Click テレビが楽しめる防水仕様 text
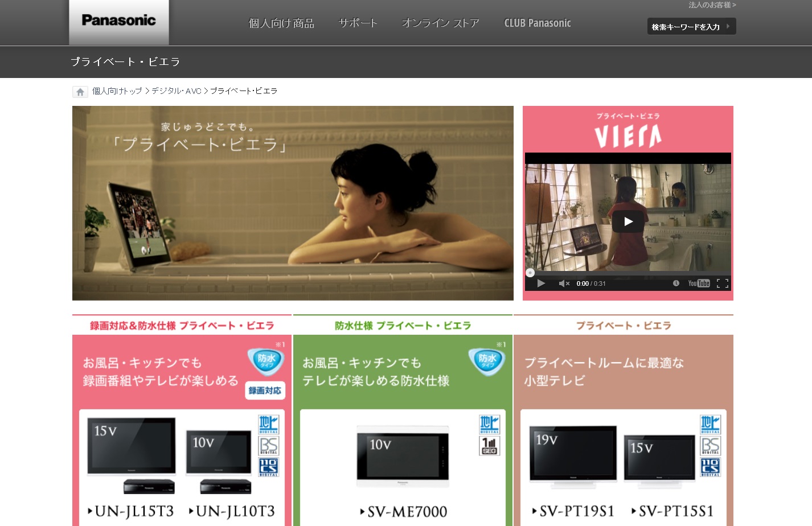The image size is (812, 526). point(376,381)
